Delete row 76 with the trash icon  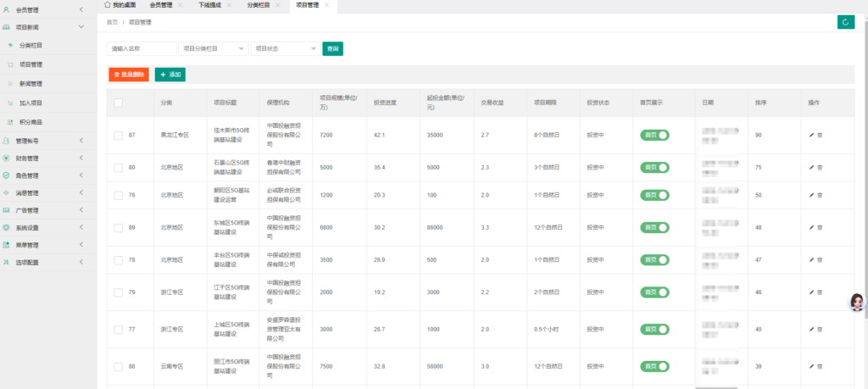point(820,195)
